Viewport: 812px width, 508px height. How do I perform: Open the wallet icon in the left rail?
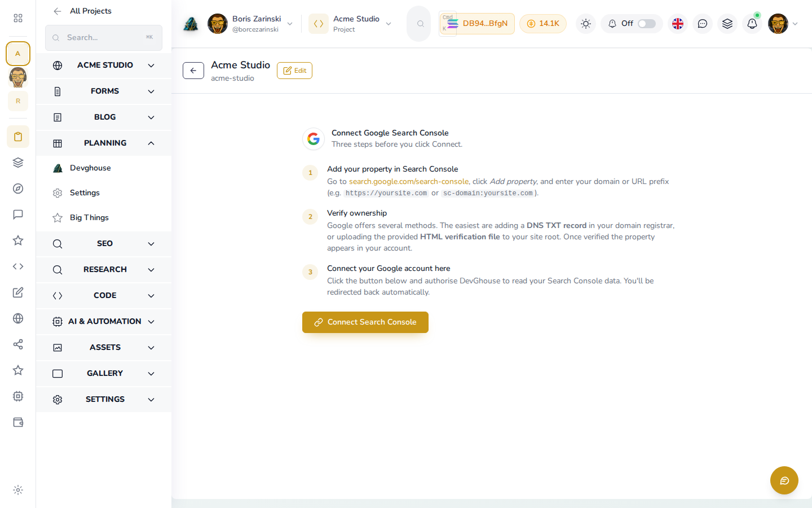pyautogui.click(x=18, y=422)
